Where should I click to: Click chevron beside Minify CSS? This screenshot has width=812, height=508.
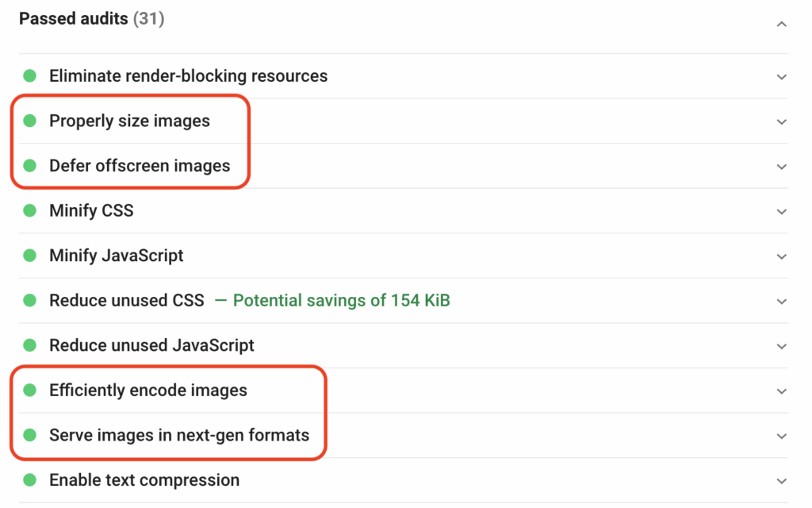782,211
